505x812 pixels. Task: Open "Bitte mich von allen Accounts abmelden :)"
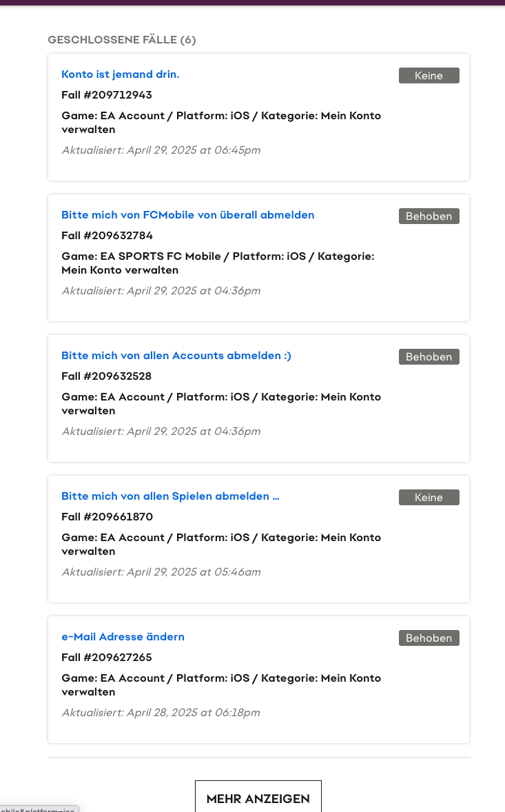pyautogui.click(x=176, y=356)
